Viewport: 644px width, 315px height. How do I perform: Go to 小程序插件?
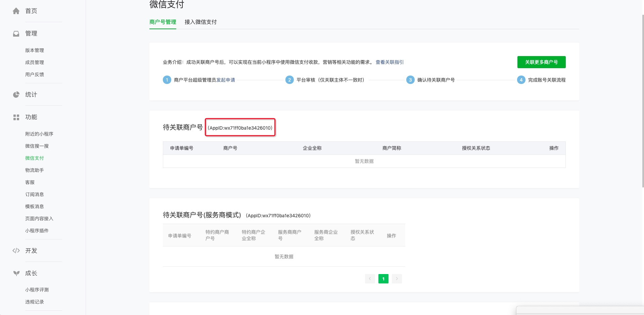[x=37, y=231]
